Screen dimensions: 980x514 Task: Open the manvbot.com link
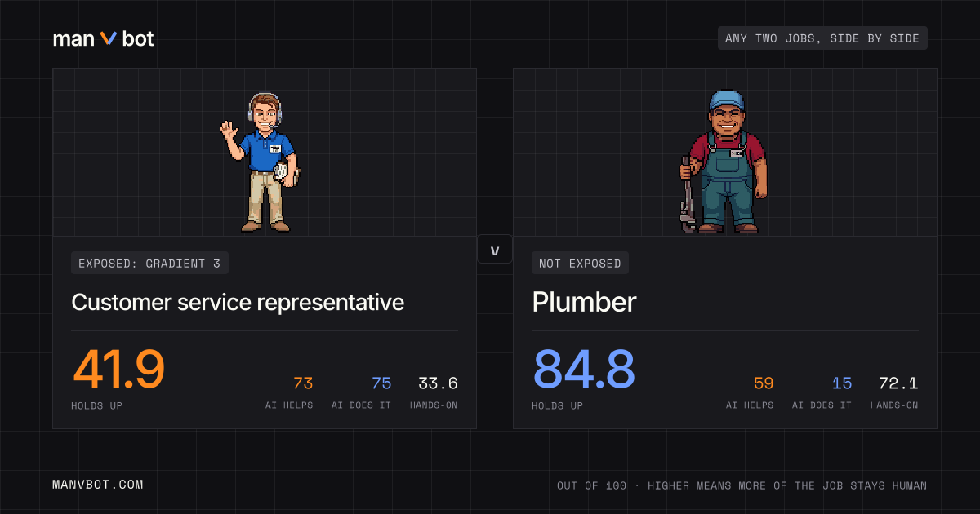pos(98,485)
